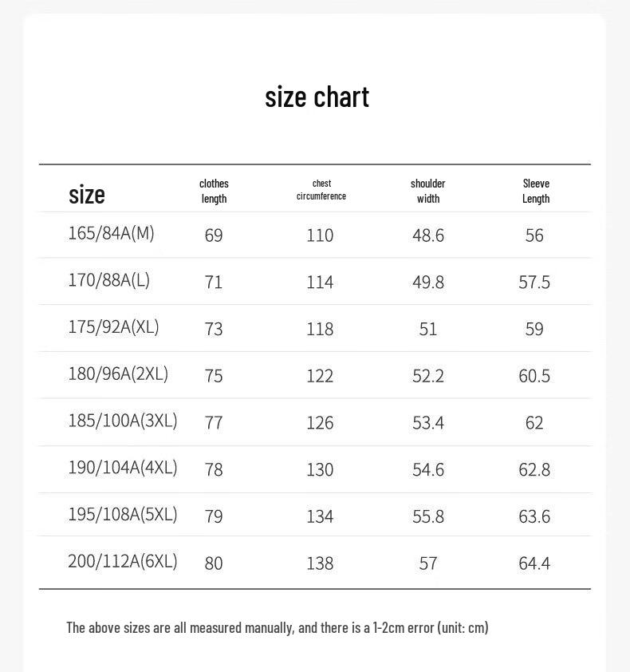This screenshot has height=672, width=630.
Task: Select the 195/108A(5XL) size row label
Action: click(x=123, y=514)
